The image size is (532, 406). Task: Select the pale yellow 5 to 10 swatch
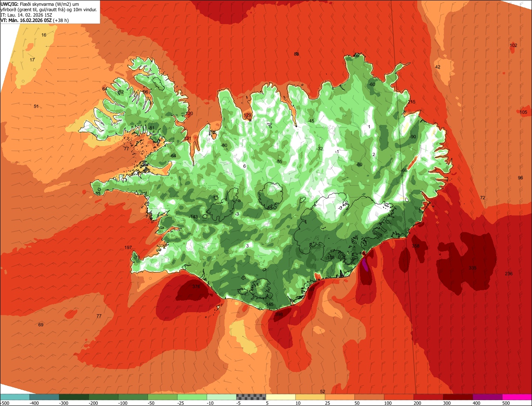click(280, 396)
